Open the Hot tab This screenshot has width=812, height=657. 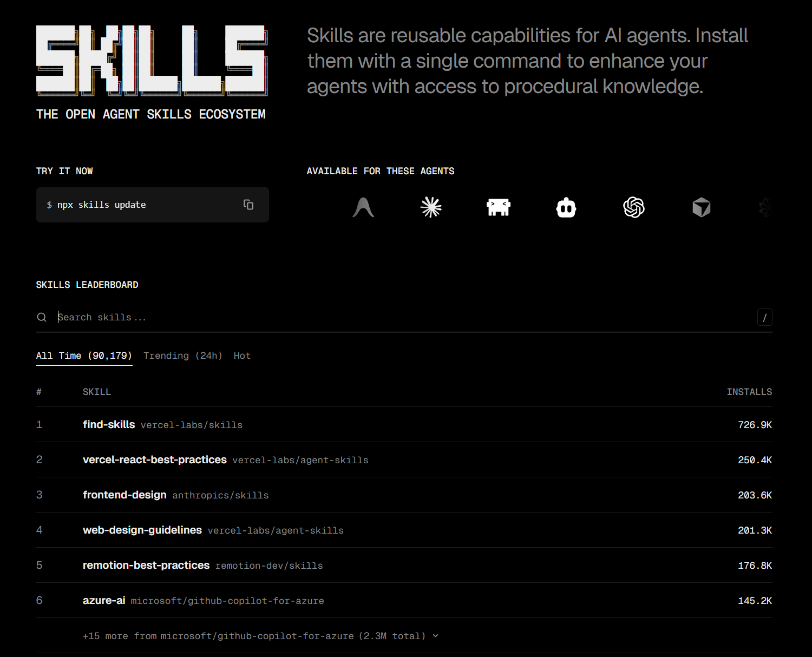click(x=241, y=356)
